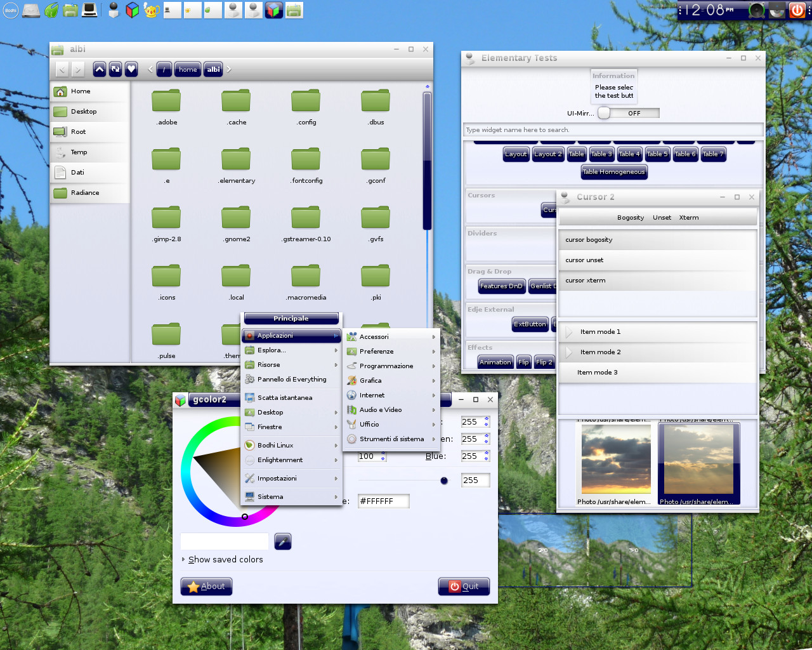Click Xterm in Cursor 2 toolbar

coord(689,218)
